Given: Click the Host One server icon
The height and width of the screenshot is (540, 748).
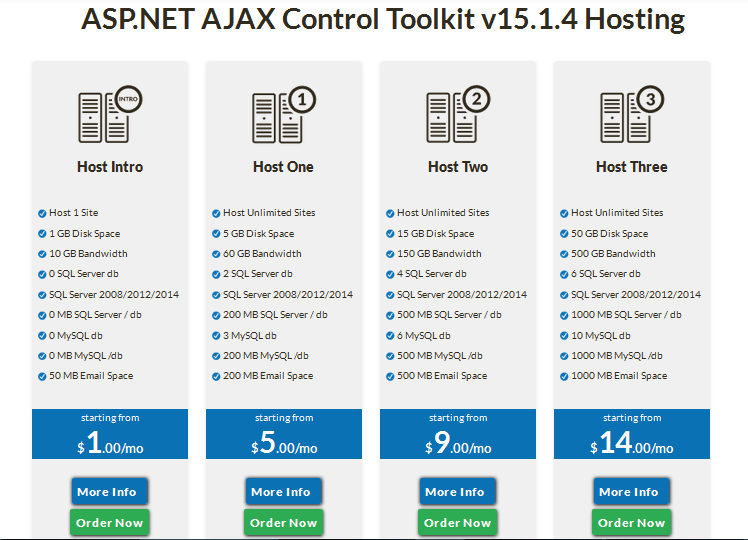Looking at the screenshot, I should (x=284, y=114).
